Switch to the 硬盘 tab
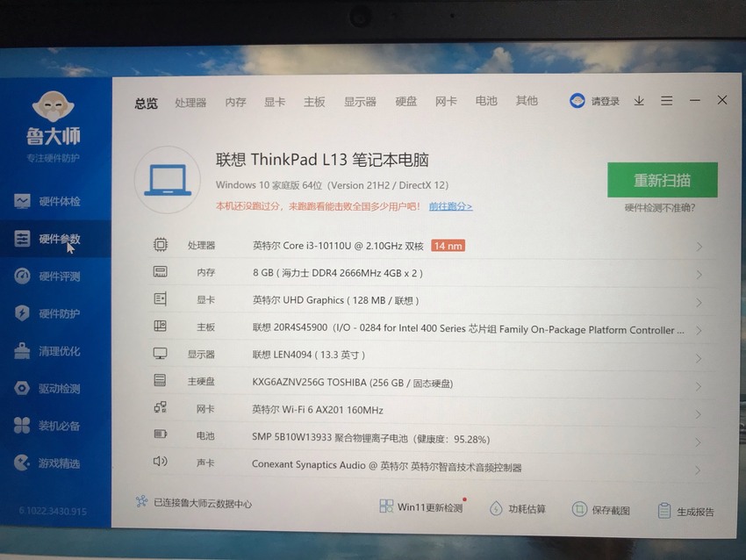This screenshot has width=746, height=560. pyautogui.click(x=405, y=101)
